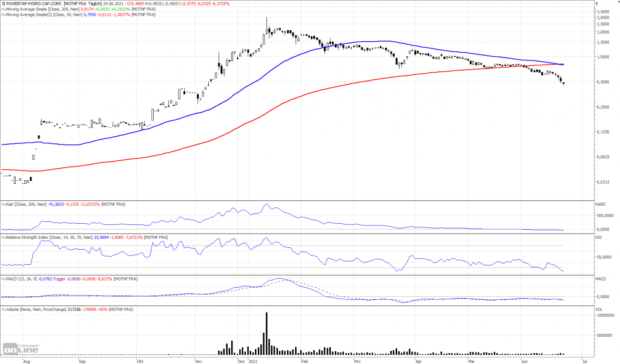Click the tallest volume bar in January
The image size is (620, 364).
point(266,334)
